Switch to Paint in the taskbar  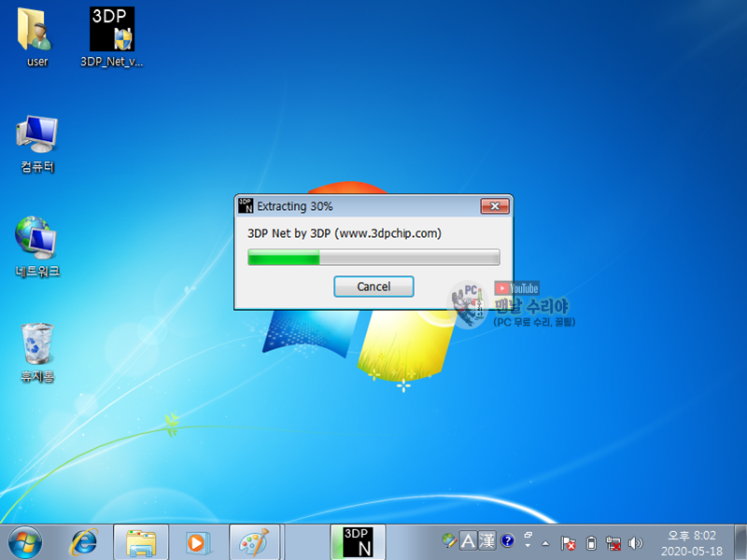point(254,542)
